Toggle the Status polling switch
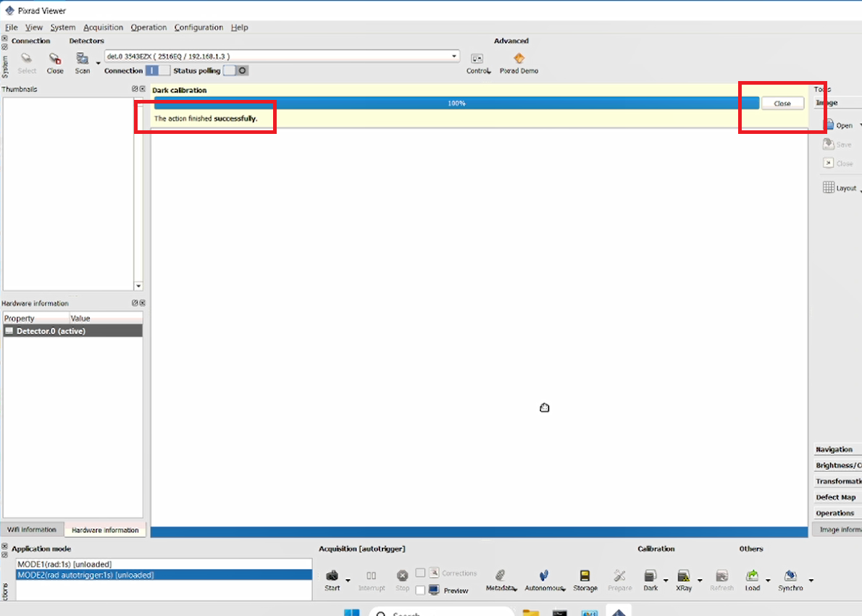Viewport: 862px width, 616px height. pyautogui.click(x=236, y=70)
